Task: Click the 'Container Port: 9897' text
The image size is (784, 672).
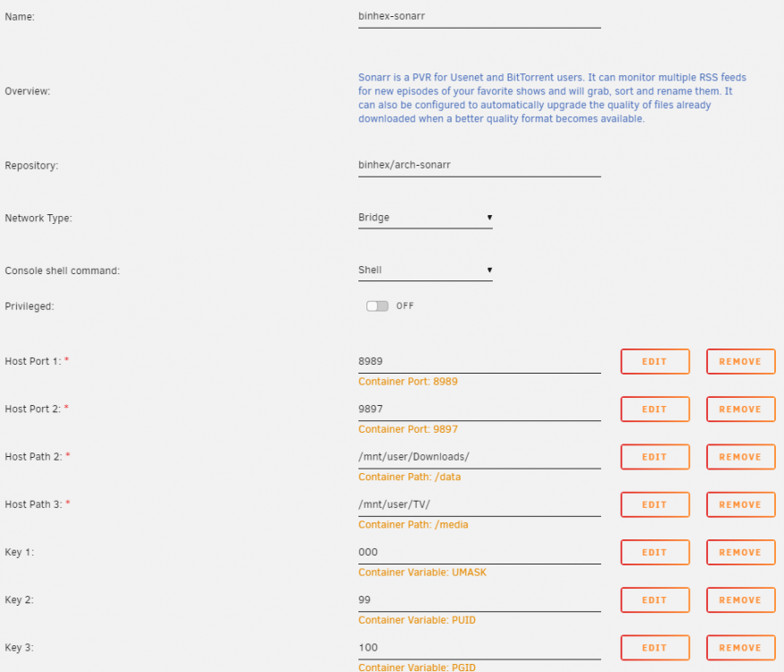Action: click(408, 429)
